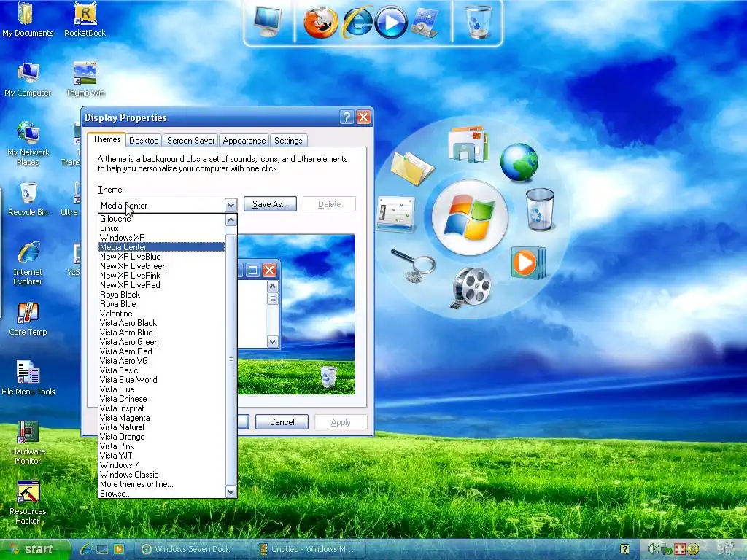The width and height of the screenshot is (747, 560).
Task: Choose New XP LiveGreen theme
Action: [x=161, y=266]
